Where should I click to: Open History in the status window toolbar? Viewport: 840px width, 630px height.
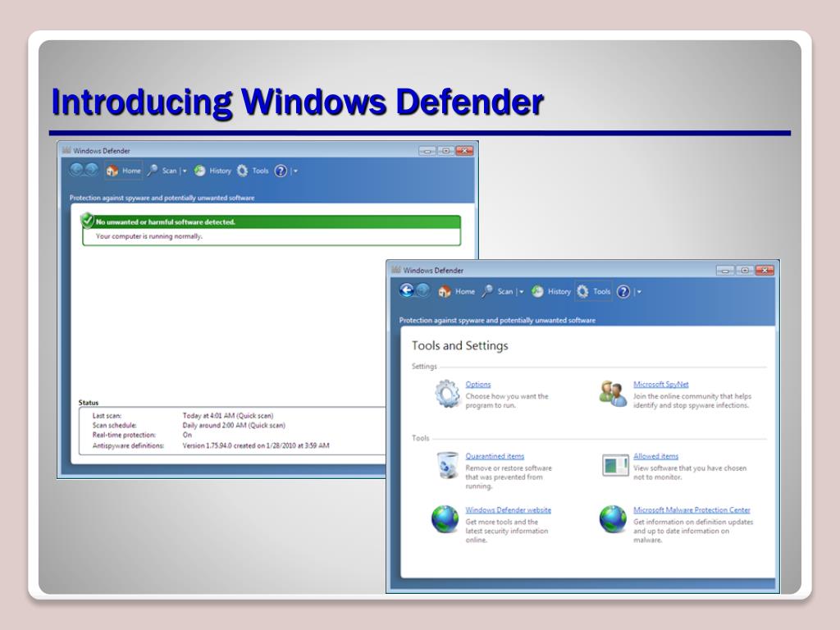[x=212, y=171]
